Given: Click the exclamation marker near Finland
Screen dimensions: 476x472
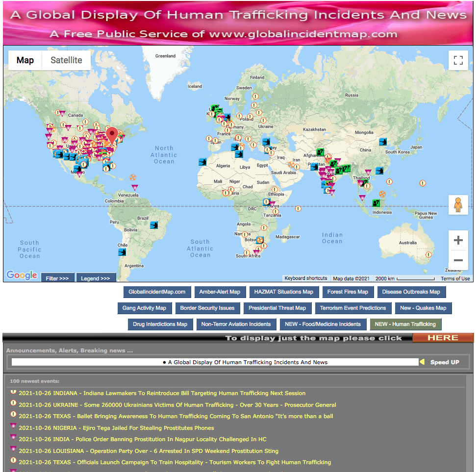Looking at the screenshot, I should 255,96.
